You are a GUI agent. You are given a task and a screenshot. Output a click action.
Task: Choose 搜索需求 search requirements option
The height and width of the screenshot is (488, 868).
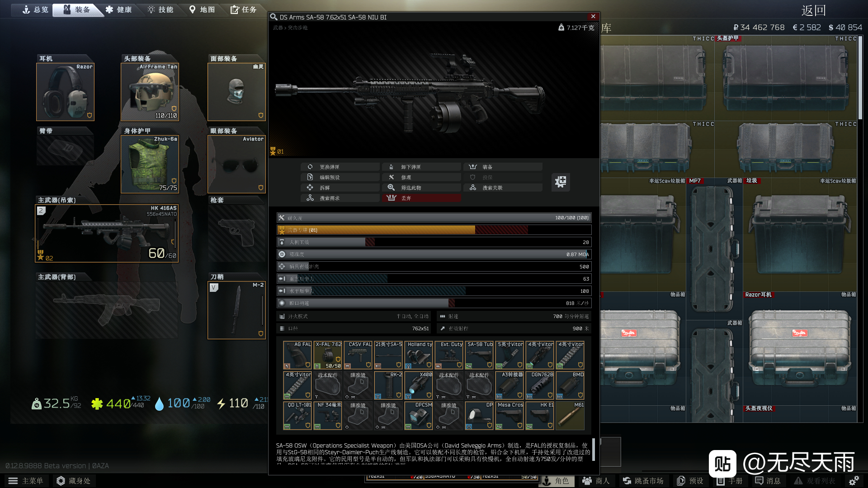click(x=340, y=198)
